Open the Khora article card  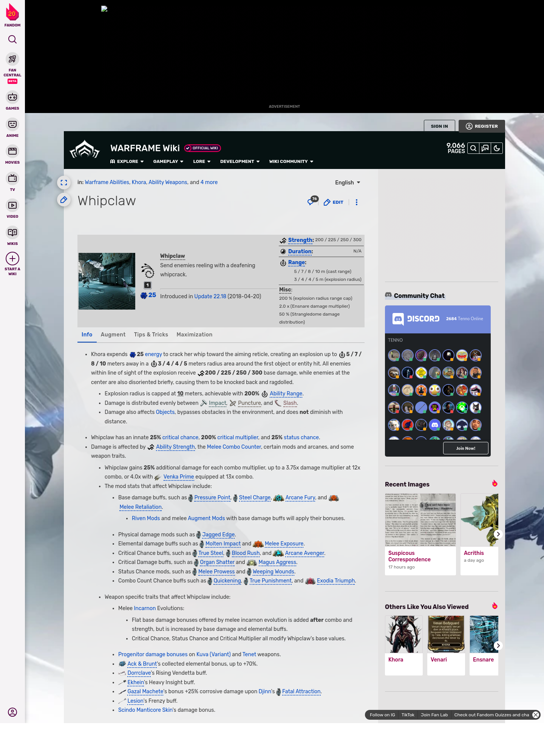(404, 645)
